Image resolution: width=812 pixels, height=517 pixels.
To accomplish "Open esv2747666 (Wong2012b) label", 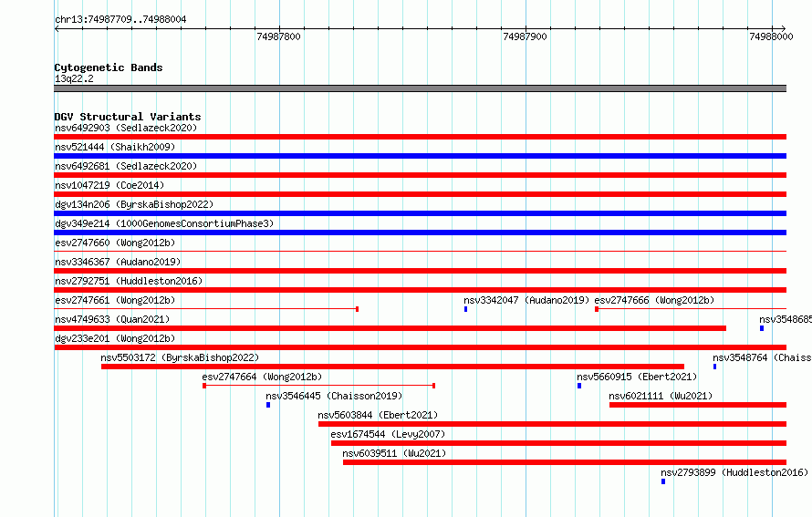I will point(654,300).
